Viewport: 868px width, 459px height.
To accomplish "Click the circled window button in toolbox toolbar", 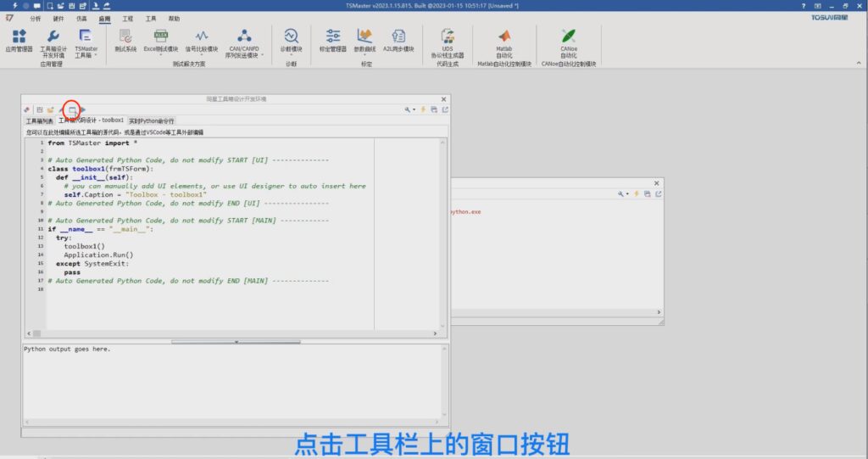I will pyautogui.click(x=72, y=109).
